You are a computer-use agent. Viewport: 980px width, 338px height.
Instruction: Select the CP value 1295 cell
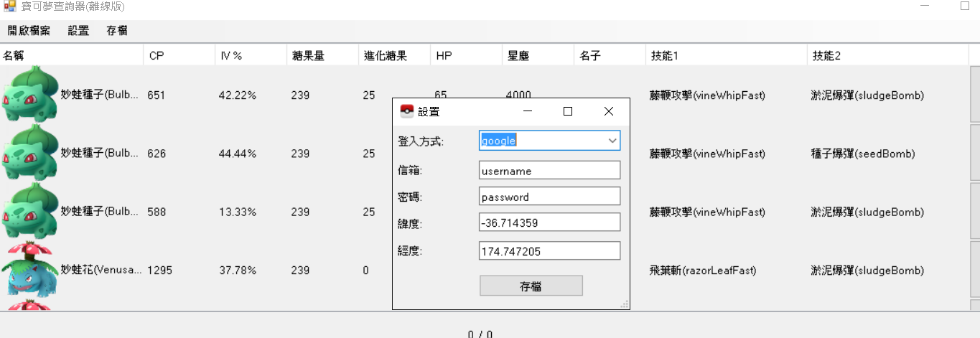159,271
